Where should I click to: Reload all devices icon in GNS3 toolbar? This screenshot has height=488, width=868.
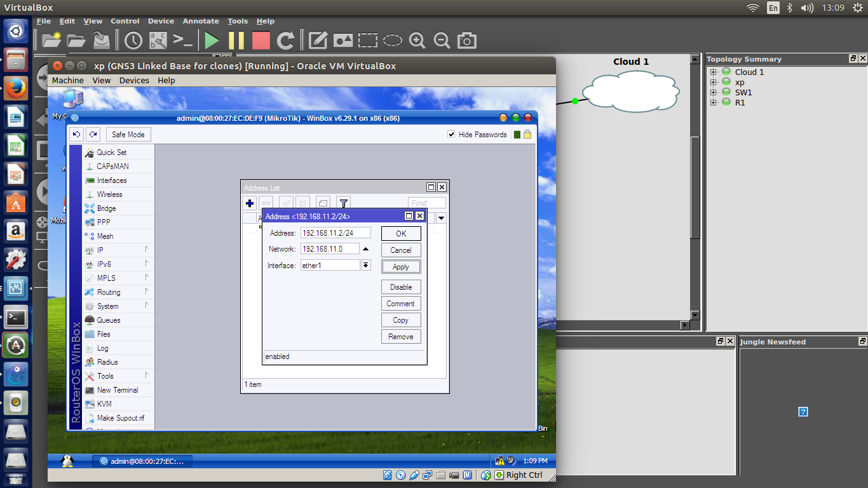pyautogui.click(x=286, y=41)
